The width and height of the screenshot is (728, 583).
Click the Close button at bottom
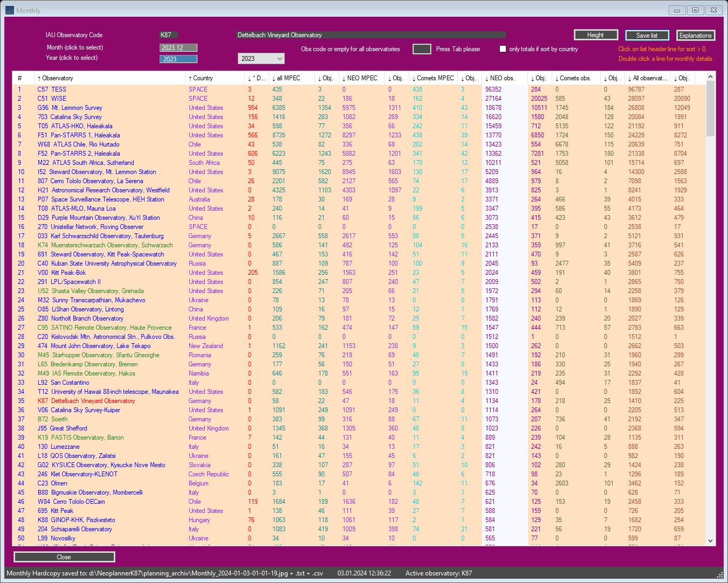point(64,557)
